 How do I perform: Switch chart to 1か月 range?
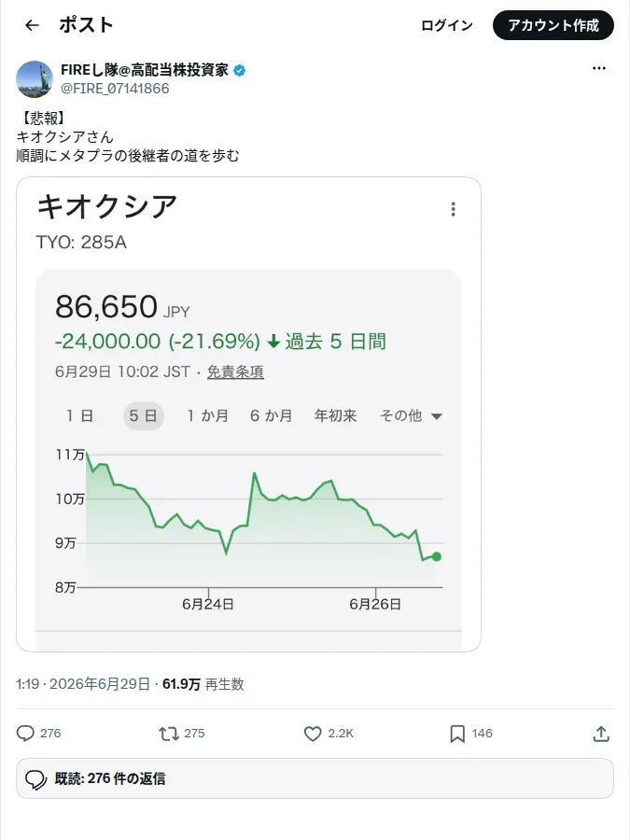tap(207, 415)
